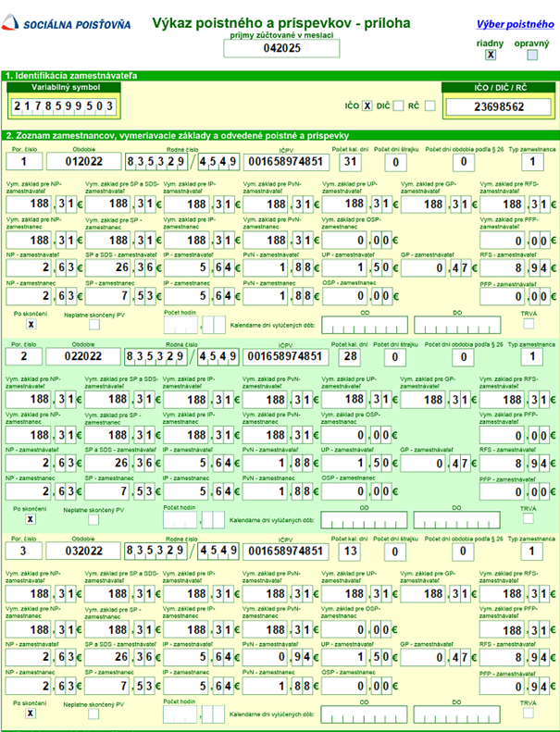Click the DO date field in record 3

click(456, 714)
